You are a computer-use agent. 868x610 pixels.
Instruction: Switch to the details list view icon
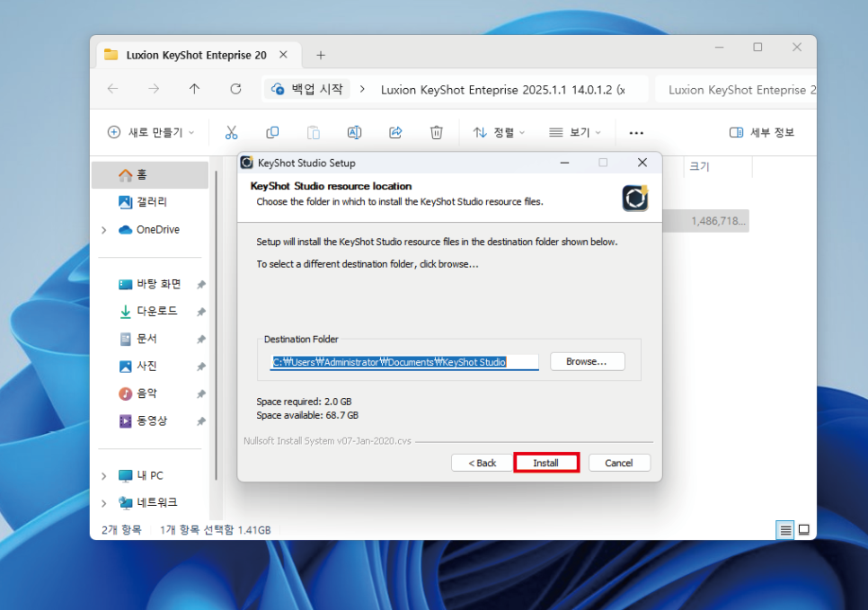pyautogui.click(x=785, y=530)
